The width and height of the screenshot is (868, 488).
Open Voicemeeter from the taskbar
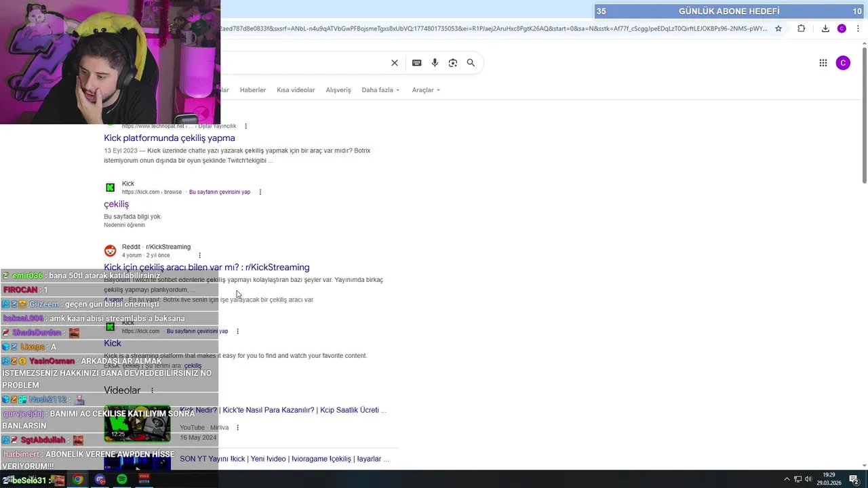click(144, 480)
